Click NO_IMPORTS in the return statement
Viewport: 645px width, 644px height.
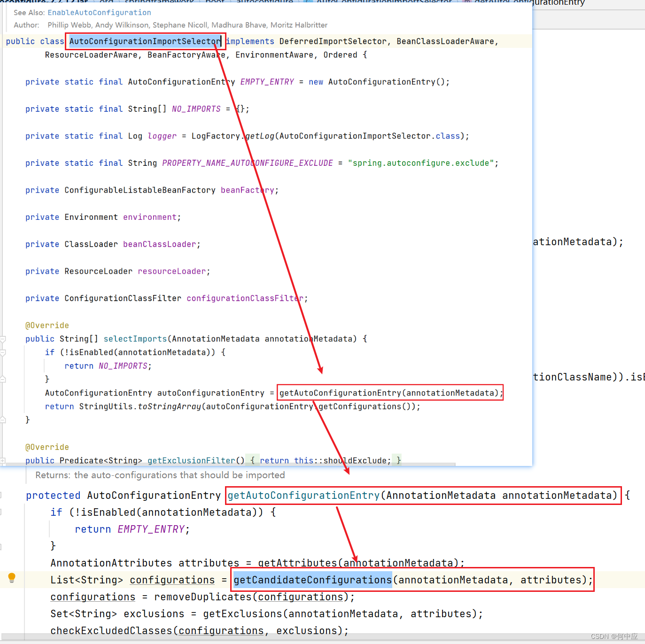coord(123,366)
